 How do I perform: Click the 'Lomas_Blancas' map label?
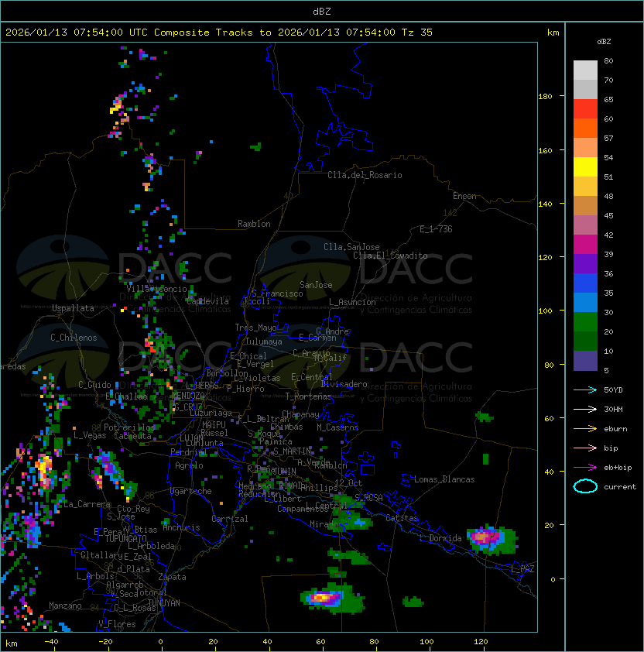click(x=444, y=479)
